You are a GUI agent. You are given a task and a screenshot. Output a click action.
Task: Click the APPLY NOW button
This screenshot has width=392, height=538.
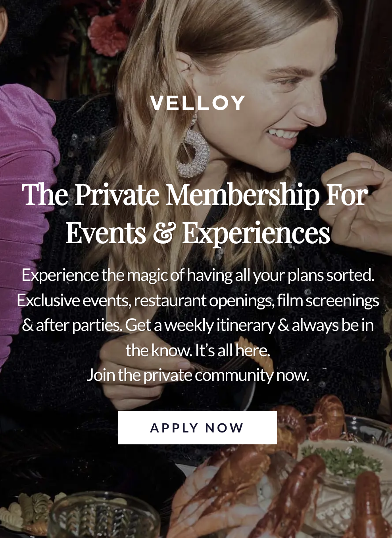click(197, 428)
